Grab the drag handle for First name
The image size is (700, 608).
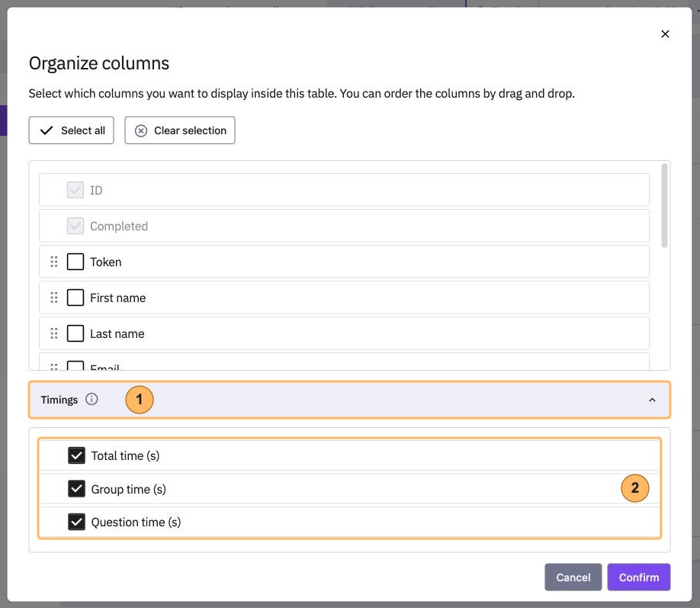[54, 298]
